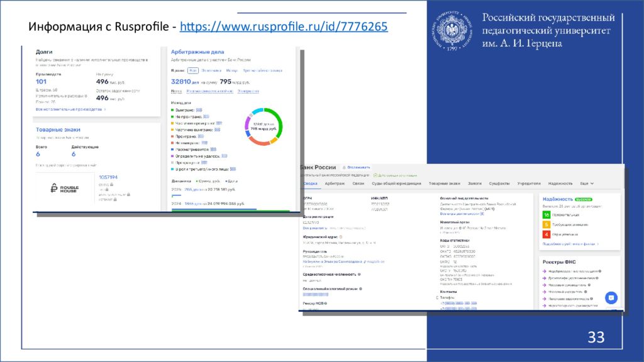The image size is (644, 362).
Task: Click the 'Массовый руководитель' registry arrow icon
Action: tap(544, 285)
